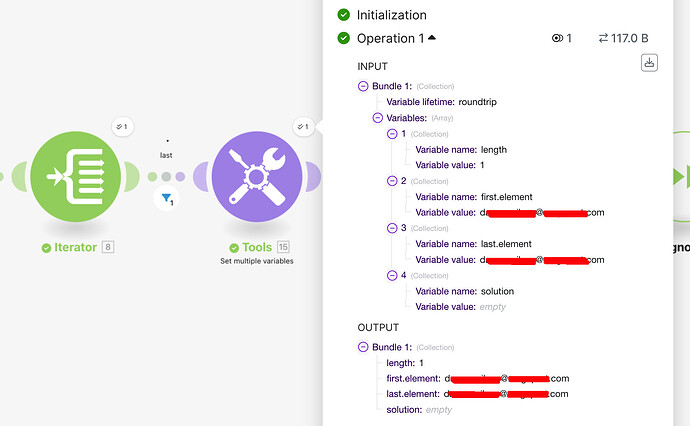The image size is (690, 426).
Task: Click the download output bundles icon
Action: pos(650,64)
